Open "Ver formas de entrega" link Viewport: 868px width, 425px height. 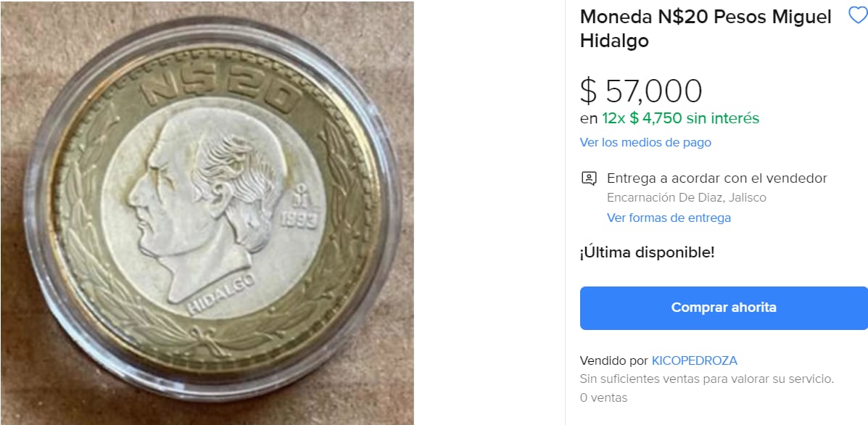tap(669, 218)
